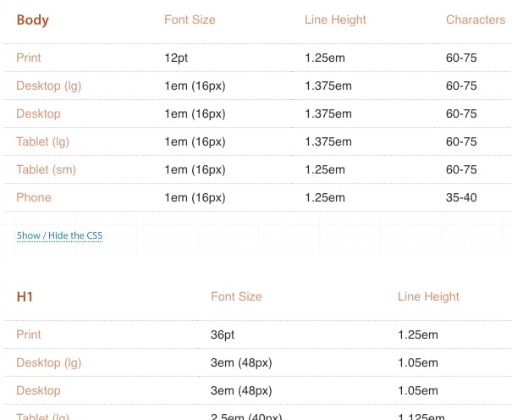Select the Print row label in Body table
This screenshot has width=512, height=420.
[x=29, y=58]
